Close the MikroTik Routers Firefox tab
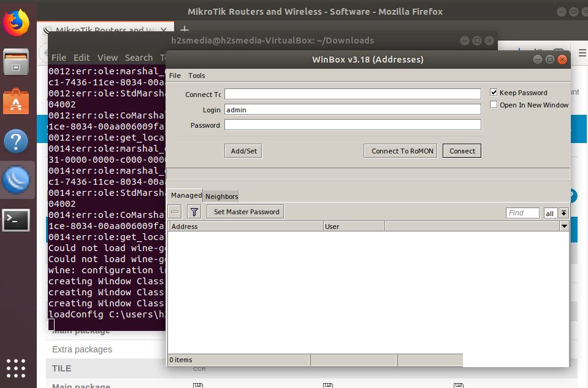Screen dimensions: 588x388 [x=164, y=29]
